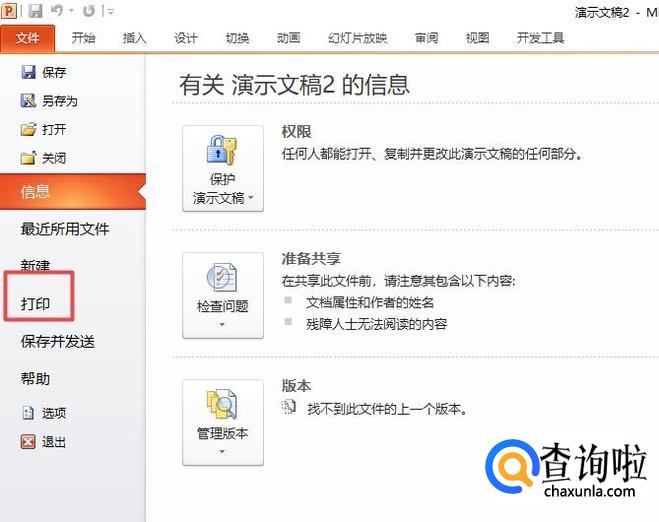Switch to the 开始 ribbon tab
The width and height of the screenshot is (659, 522).
pyautogui.click(x=84, y=38)
